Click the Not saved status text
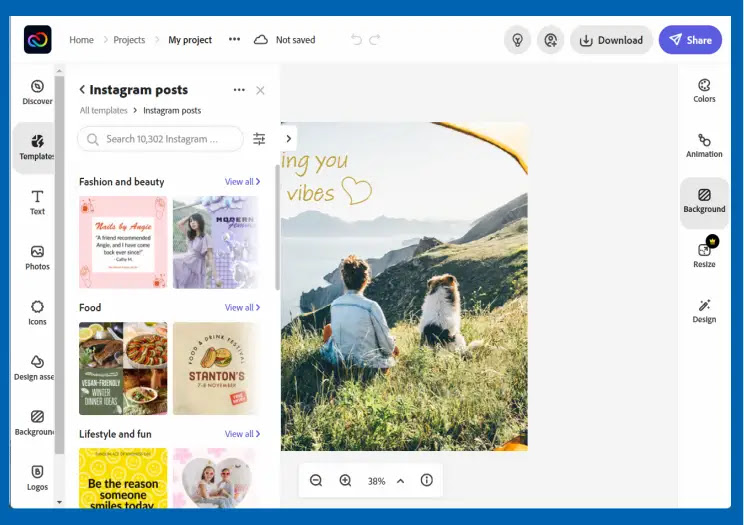744x525 pixels. 296,40
